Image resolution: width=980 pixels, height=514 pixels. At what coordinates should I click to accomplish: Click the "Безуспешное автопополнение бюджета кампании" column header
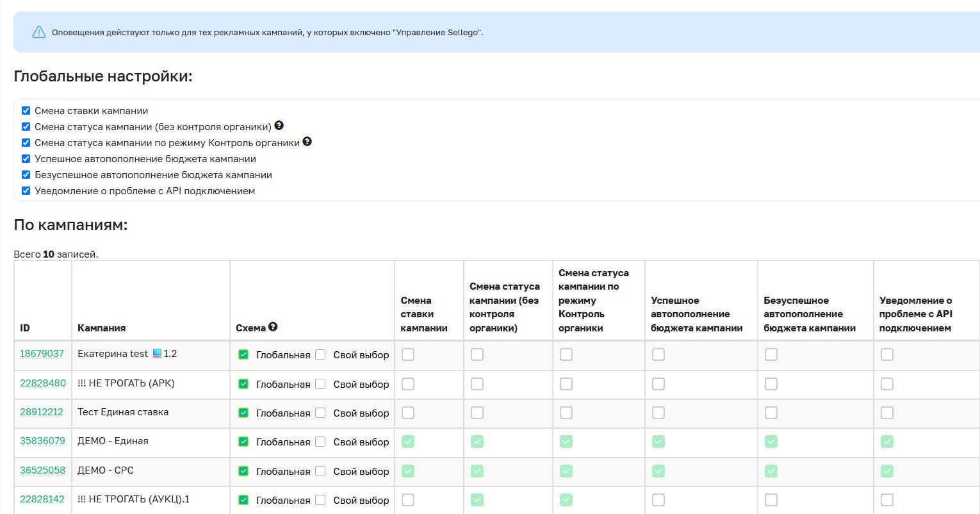click(x=810, y=314)
